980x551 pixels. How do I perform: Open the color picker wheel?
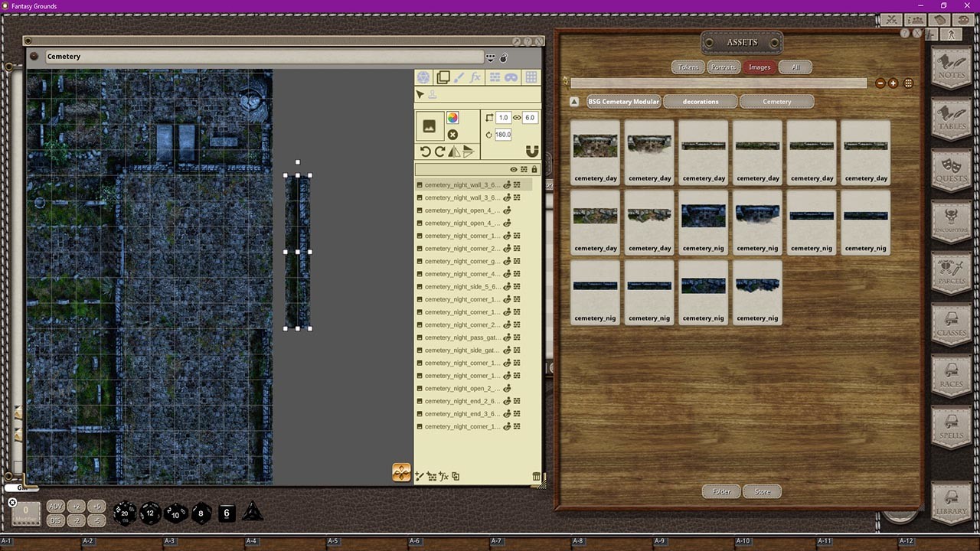coord(453,119)
